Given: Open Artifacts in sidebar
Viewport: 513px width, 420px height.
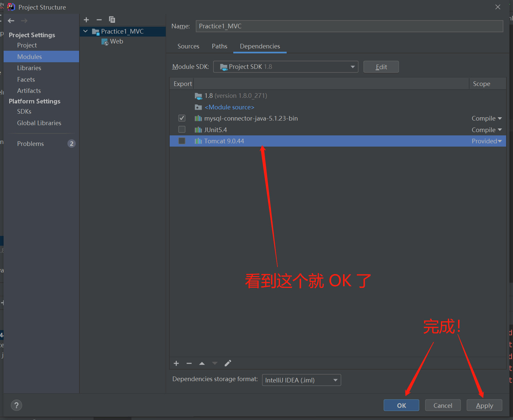Looking at the screenshot, I should 29,91.
